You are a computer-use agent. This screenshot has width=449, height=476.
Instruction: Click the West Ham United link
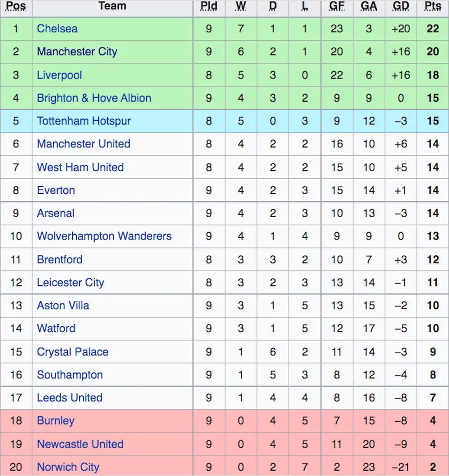[80, 167]
